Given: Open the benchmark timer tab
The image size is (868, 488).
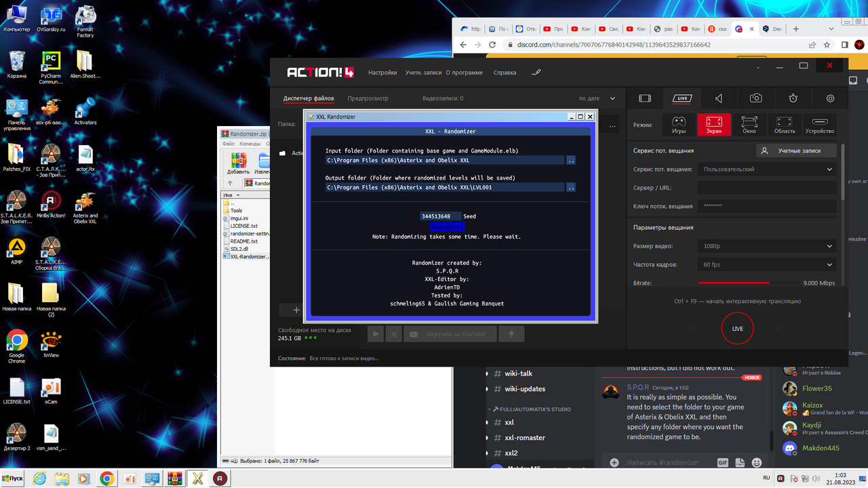Looking at the screenshot, I should pyautogui.click(x=793, y=98).
